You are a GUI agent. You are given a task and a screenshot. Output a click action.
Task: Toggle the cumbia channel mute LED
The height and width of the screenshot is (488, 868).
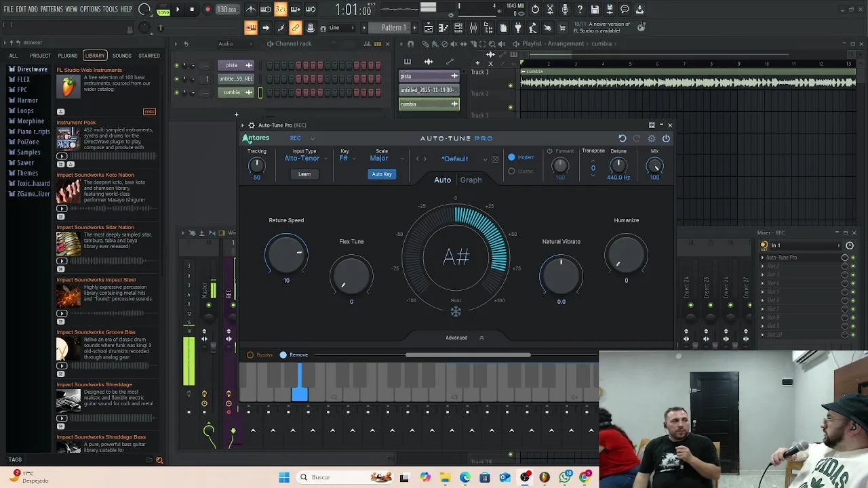pos(176,93)
